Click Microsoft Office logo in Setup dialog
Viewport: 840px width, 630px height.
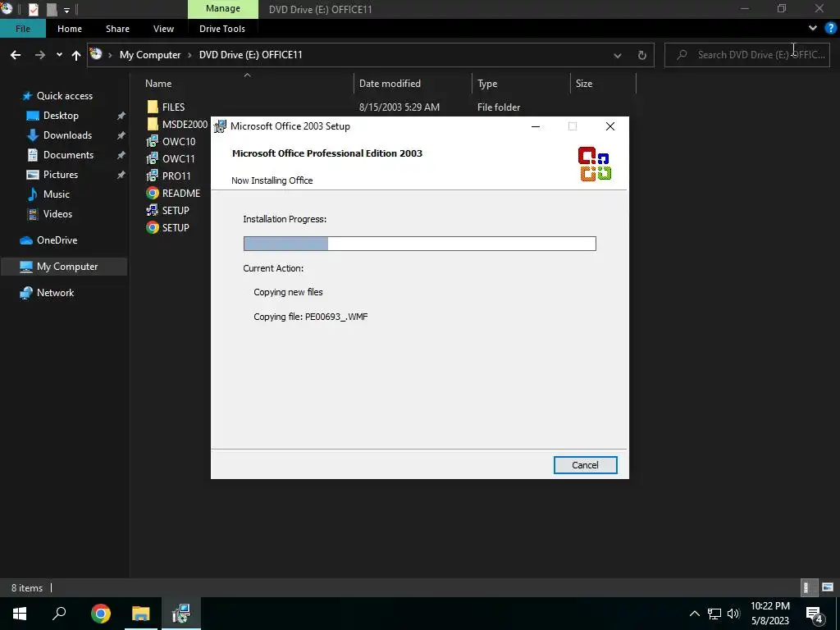click(x=595, y=163)
